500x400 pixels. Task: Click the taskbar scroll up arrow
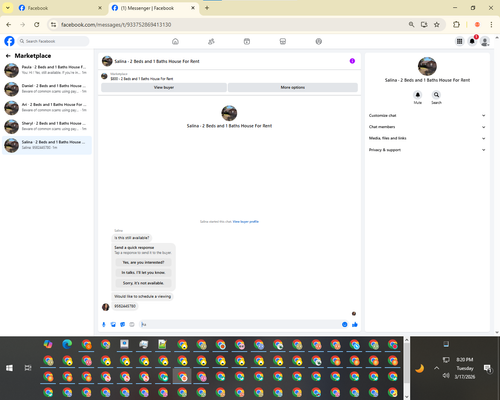(x=407, y=340)
